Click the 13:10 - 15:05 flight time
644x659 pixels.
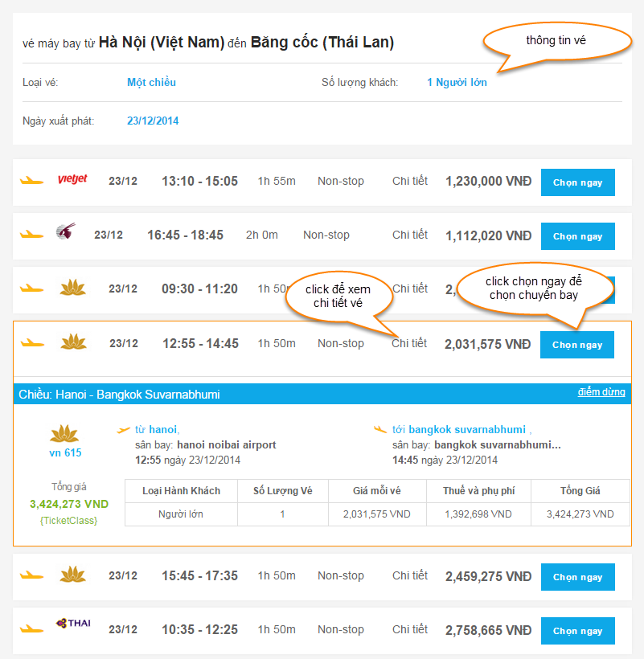(x=199, y=181)
